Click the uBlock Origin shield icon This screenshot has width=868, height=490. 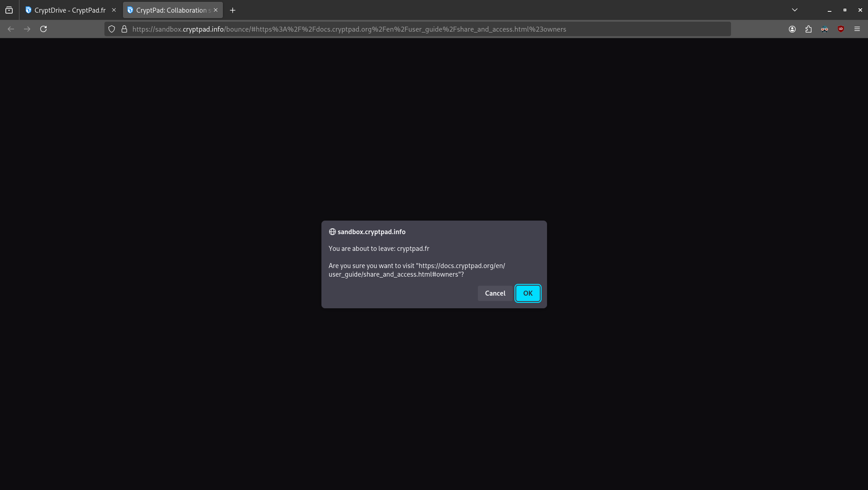pos(841,29)
